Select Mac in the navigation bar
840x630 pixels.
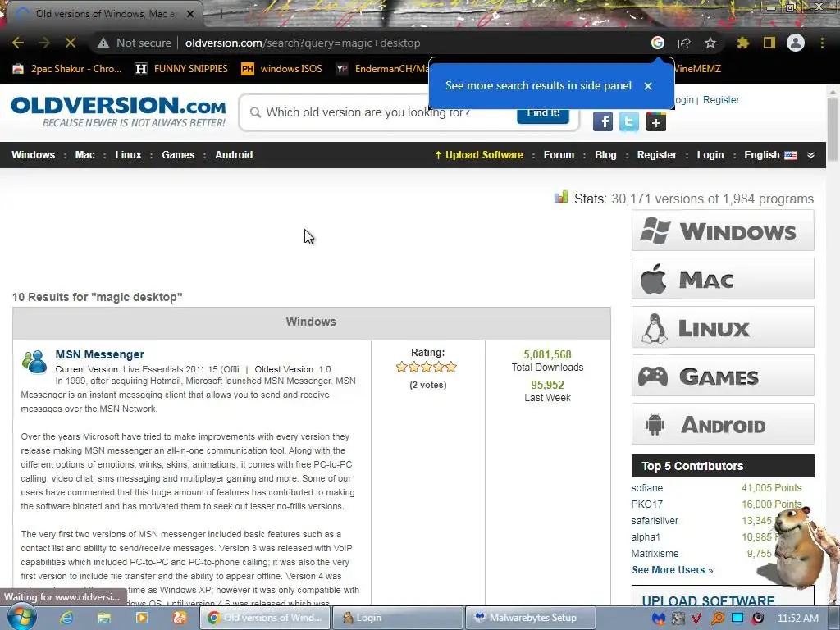[84, 155]
